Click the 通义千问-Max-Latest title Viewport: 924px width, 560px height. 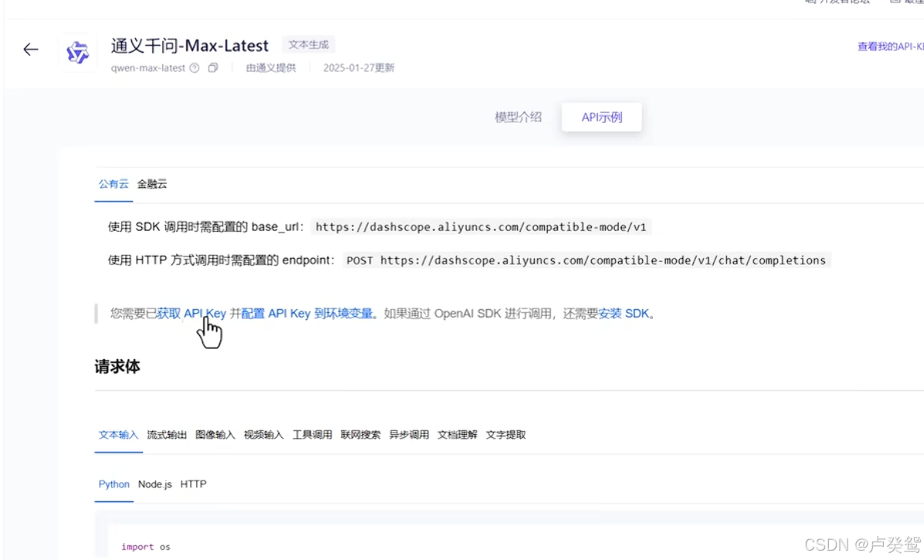(x=190, y=46)
